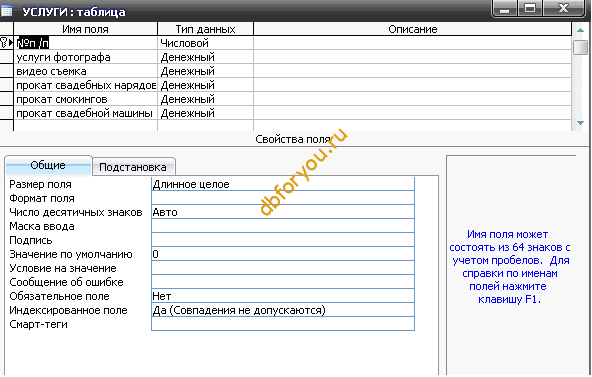The height and width of the screenshot is (377, 592).
Task: Click the Сообщение об ошибке property field
Action: pyautogui.click(x=283, y=282)
